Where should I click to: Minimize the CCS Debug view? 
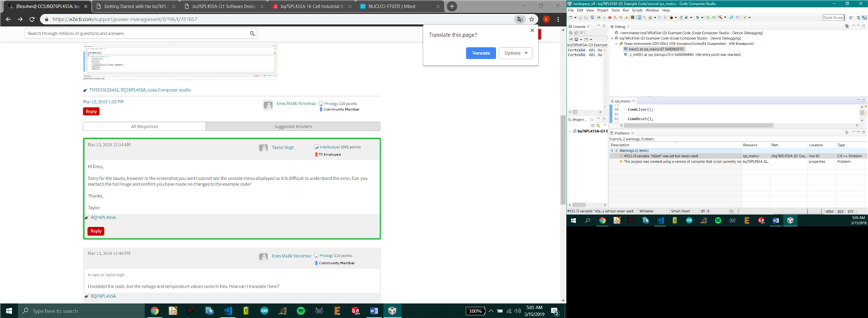click(x=857, y=26)
